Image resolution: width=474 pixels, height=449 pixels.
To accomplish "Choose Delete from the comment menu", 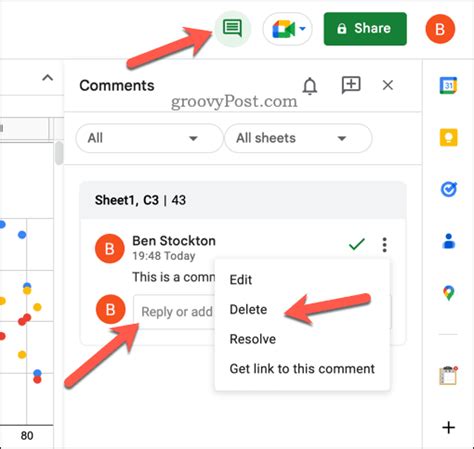I will [248, 310].
